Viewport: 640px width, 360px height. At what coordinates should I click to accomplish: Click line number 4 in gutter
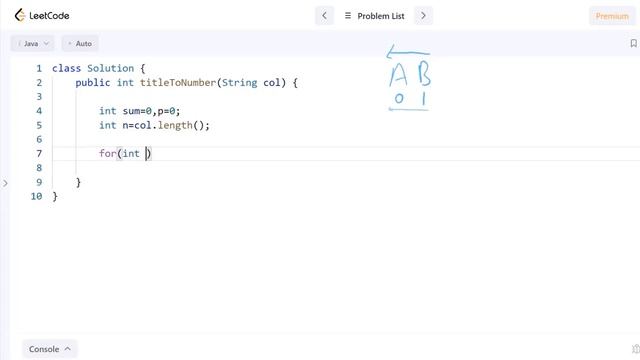click(x=39, y=111)
